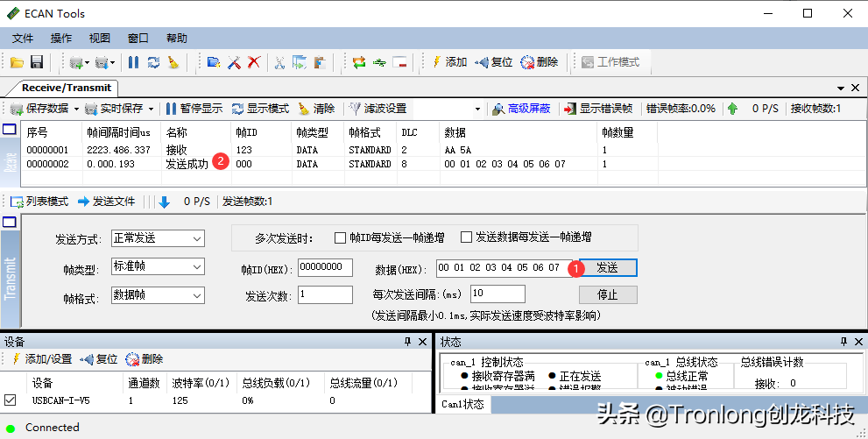Click the new folder icon in toolbar

(214, 62)
